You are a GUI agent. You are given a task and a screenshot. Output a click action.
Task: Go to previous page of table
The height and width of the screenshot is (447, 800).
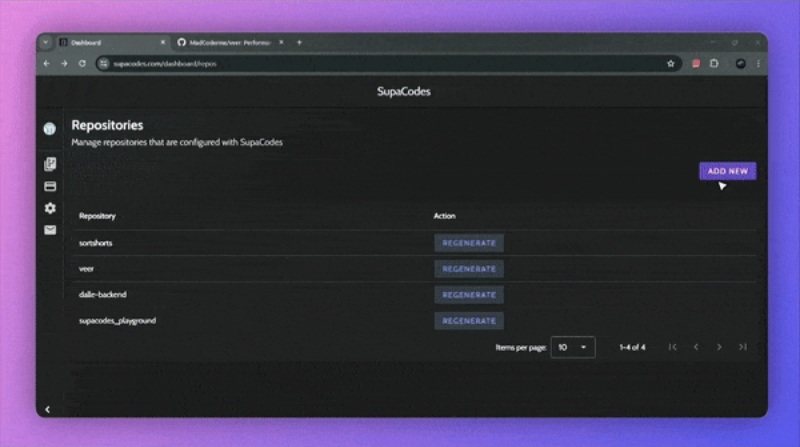pos(696,347)
